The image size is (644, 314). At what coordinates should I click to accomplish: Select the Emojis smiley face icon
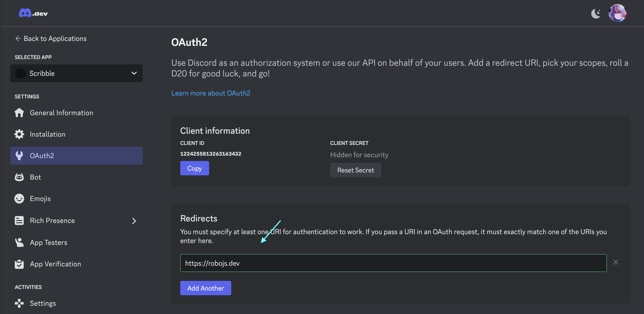click(x=19, y=199)
